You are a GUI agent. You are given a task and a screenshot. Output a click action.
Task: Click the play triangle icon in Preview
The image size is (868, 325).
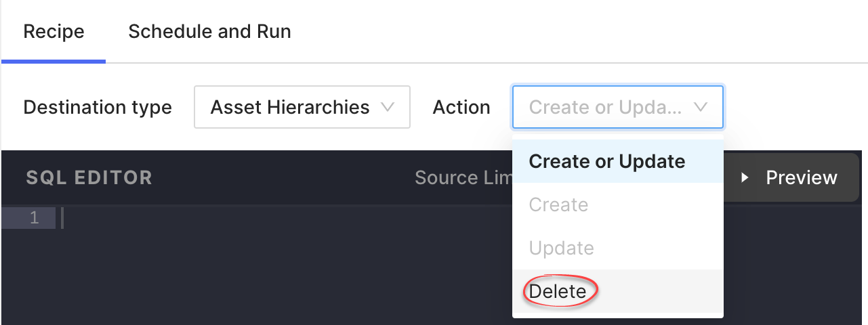pos(745,177)
